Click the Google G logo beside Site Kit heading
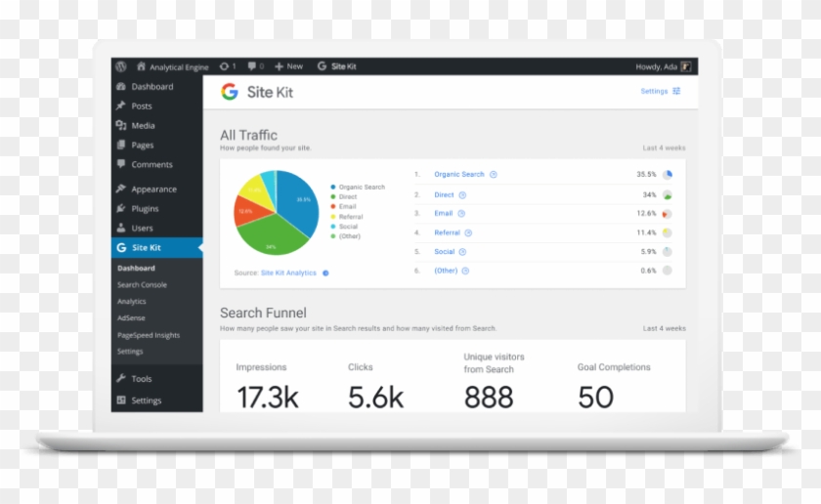Image resolution: width=821 pixels, height=504 pixels. point(230,92)
